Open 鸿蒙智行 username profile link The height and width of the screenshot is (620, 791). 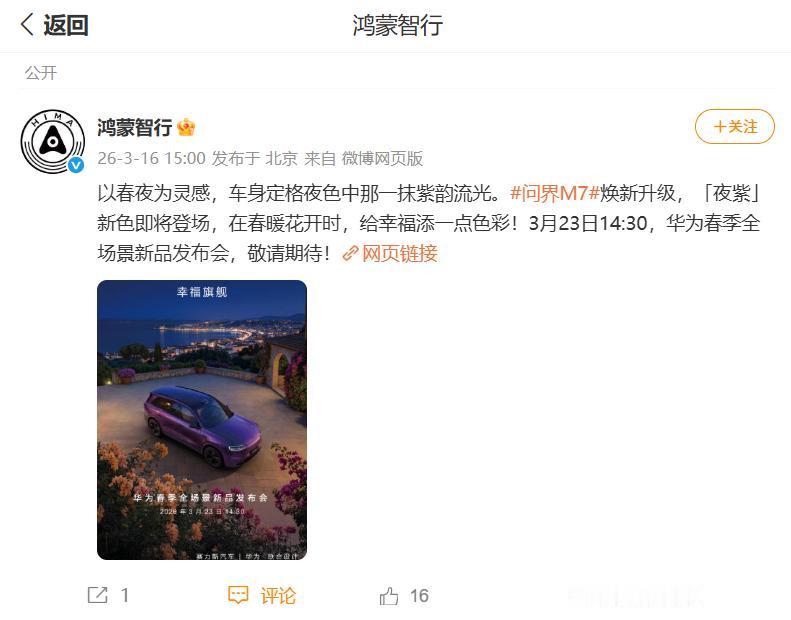135,127
